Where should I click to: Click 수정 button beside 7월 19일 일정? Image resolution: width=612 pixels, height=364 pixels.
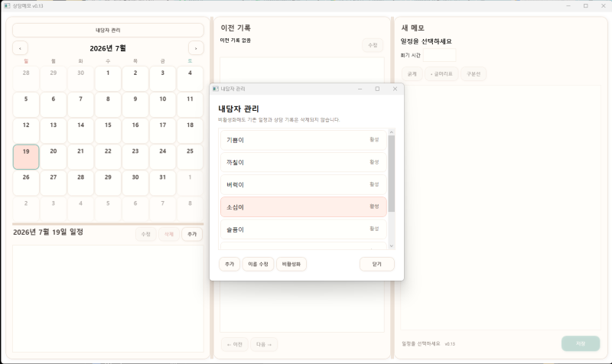146,234
